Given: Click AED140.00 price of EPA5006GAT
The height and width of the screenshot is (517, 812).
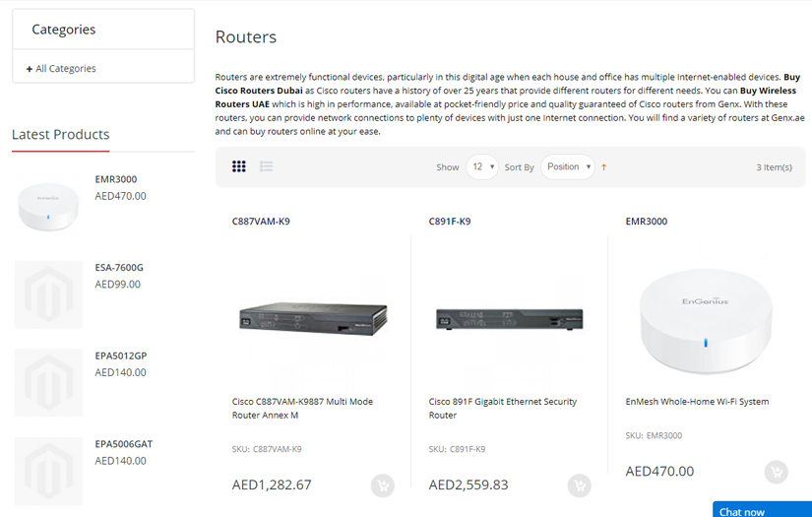Looking at the screenshot, I should 120,461.
